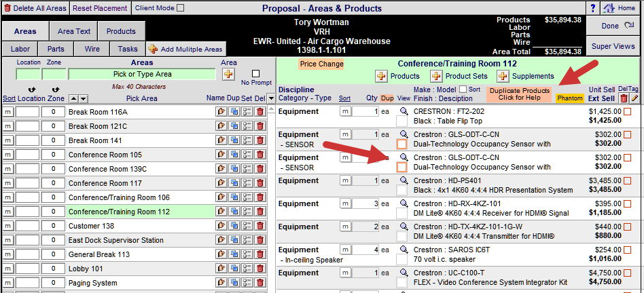The image size is (644, 293).
Task: Check DelTag box for HD-PS401 row
Action: (x=627, y=180)
